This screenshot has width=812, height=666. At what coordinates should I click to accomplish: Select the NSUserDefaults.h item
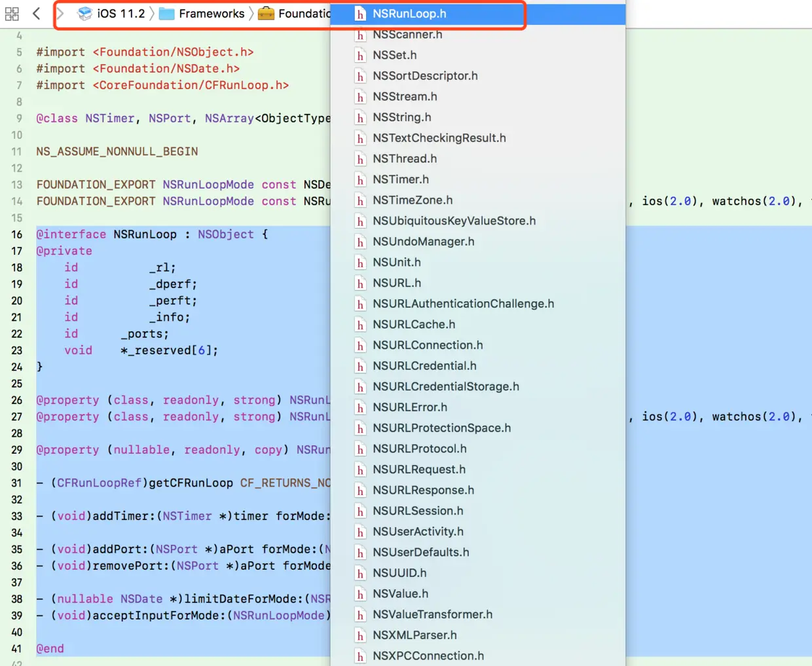(478, 553)
